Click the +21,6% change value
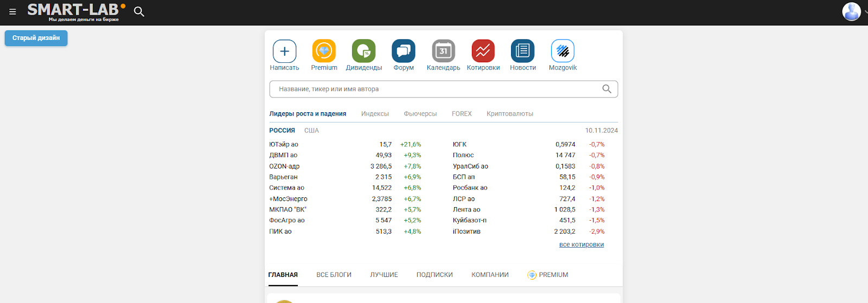Screen dimensions: 868x303 tap(411, 145)
